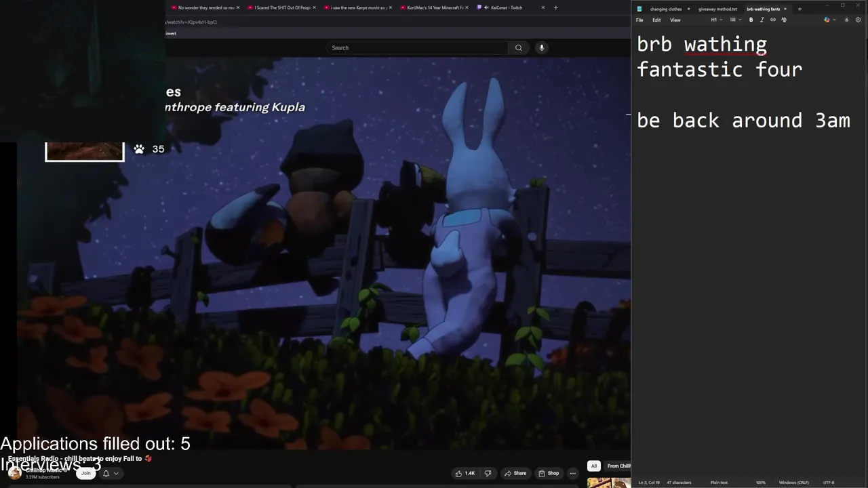
Task: Clear formatting with the Notepad Aa icon
Action: [784, 20]
